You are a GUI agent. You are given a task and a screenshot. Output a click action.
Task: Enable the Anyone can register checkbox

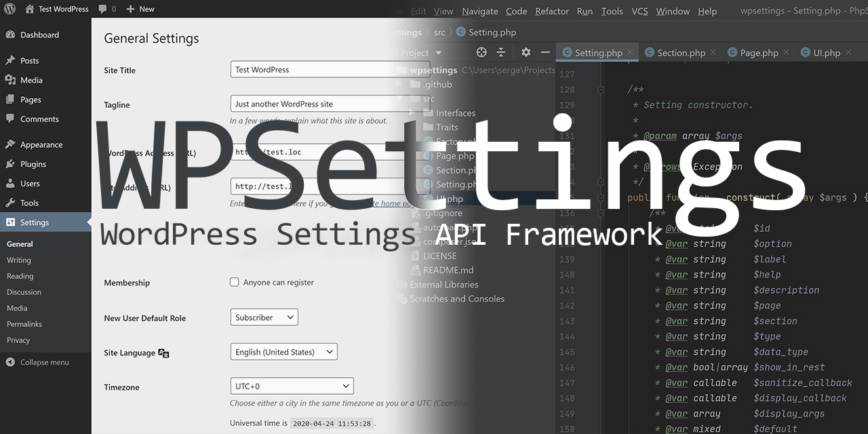point(234,283)
